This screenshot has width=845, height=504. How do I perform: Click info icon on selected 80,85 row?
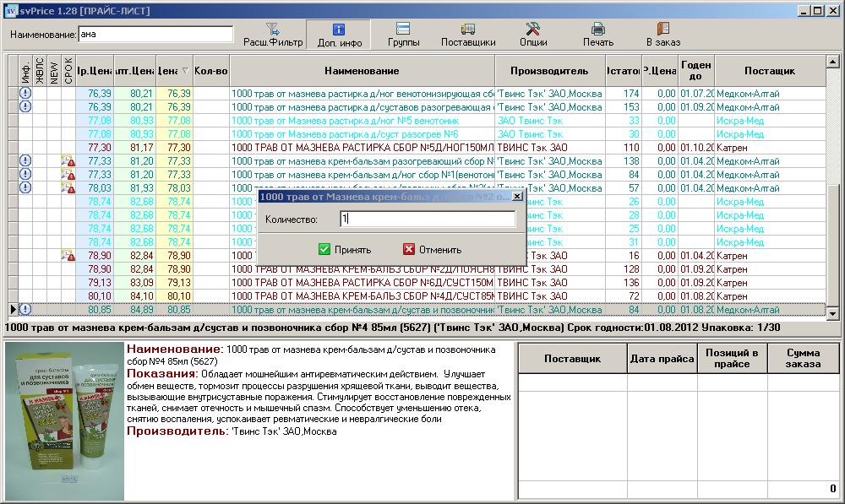[x=25, y=310]
